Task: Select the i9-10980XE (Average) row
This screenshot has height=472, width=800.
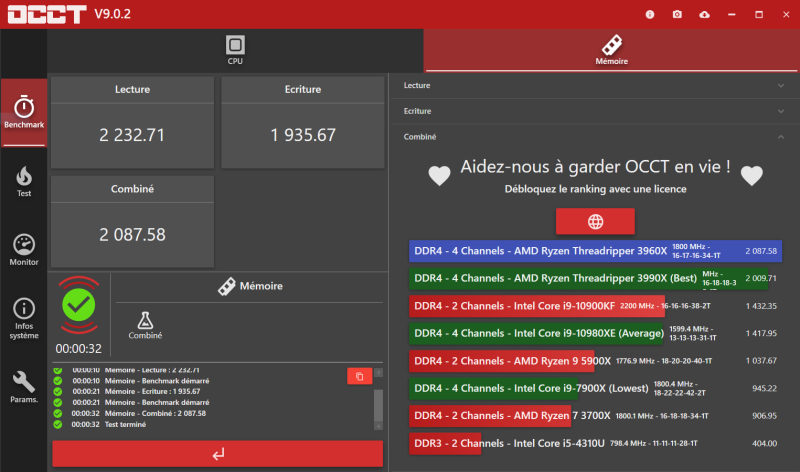Action: coord(595,333)
